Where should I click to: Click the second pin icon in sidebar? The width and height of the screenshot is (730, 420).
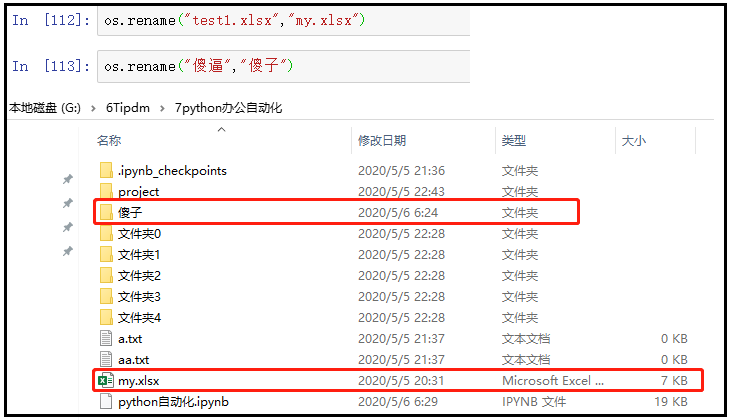[68, 203]
